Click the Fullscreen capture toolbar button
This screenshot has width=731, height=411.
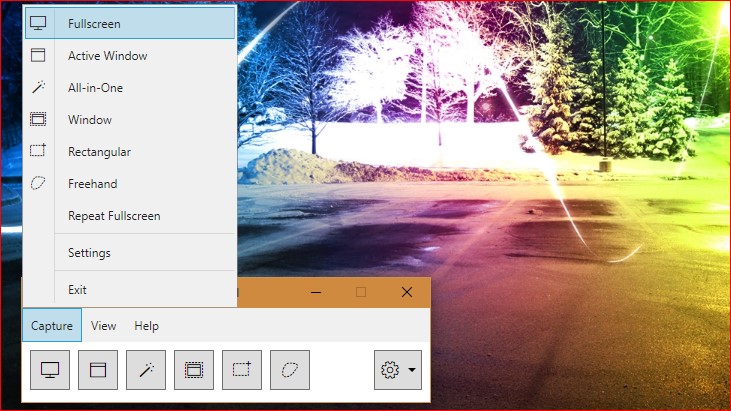click(x=50, y=370)
